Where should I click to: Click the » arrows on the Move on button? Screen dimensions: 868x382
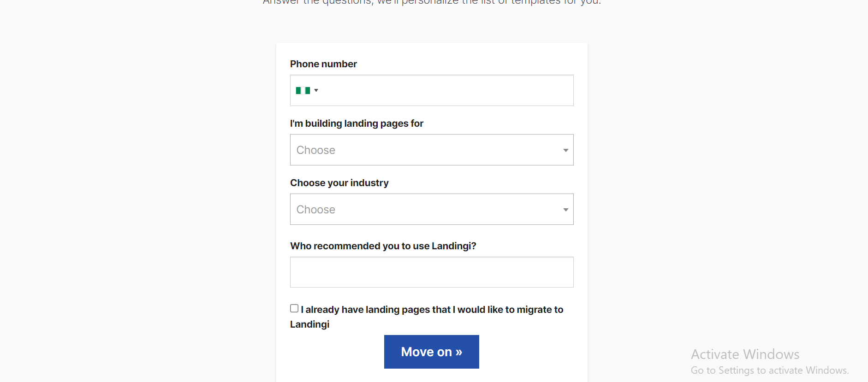[458, 353]
